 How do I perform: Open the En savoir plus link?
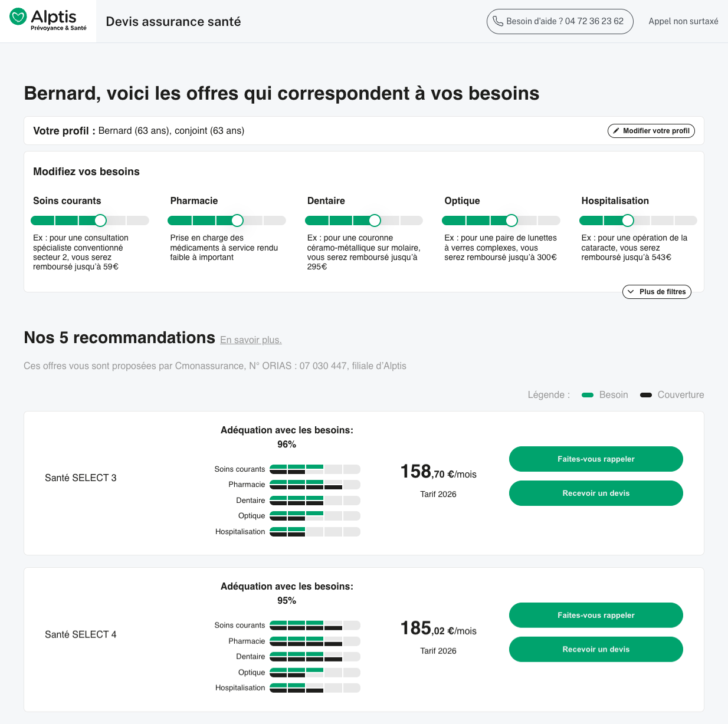click(x=251, y=340)
